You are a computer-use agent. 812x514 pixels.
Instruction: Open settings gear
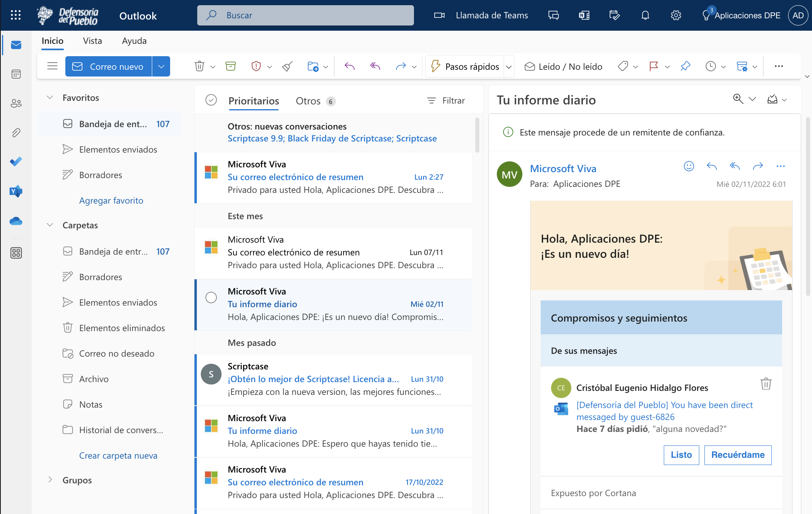pyautogui.click(x=676, y=15)
